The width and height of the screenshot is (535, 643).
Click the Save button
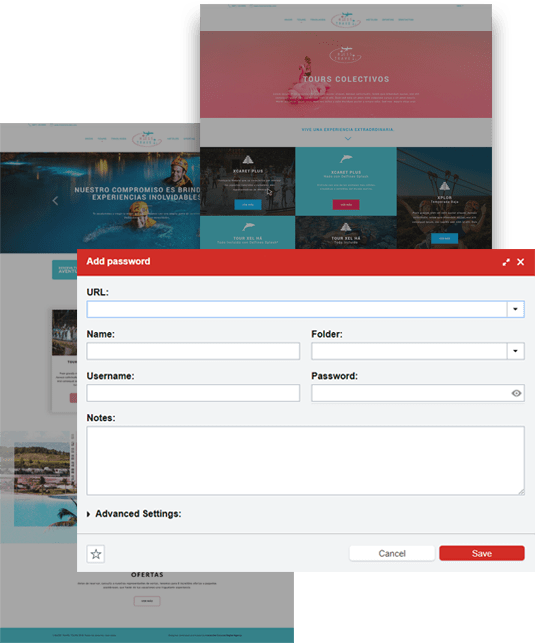[482, 553]
